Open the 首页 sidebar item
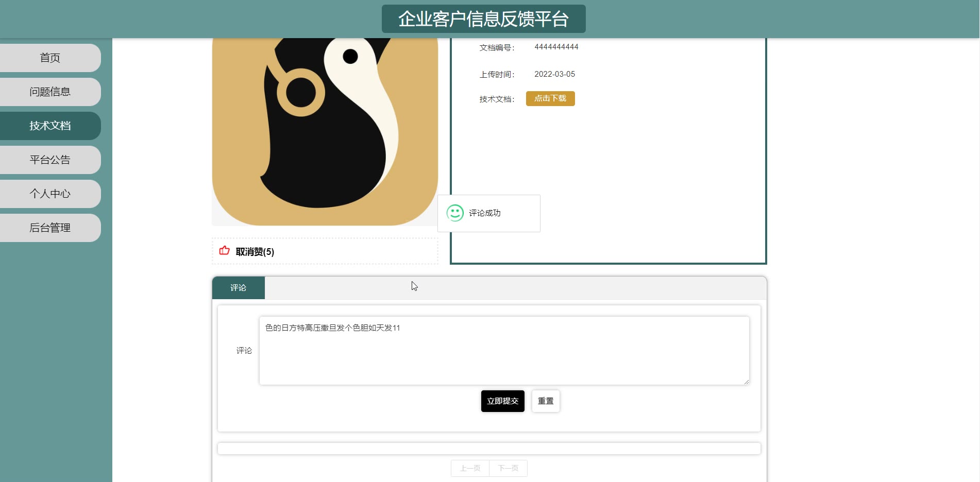980x482 pixels. coord(50,58)
